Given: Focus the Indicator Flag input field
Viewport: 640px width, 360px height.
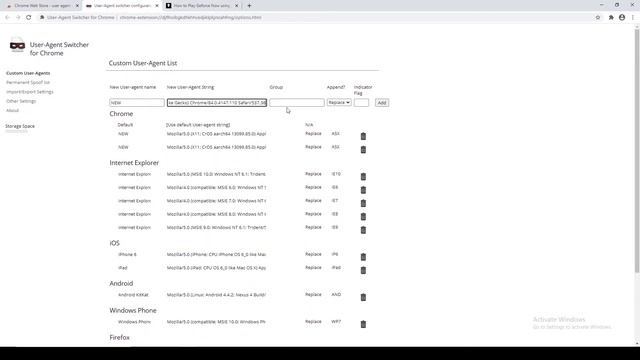Looking at the screenshot, I should 361,102.
